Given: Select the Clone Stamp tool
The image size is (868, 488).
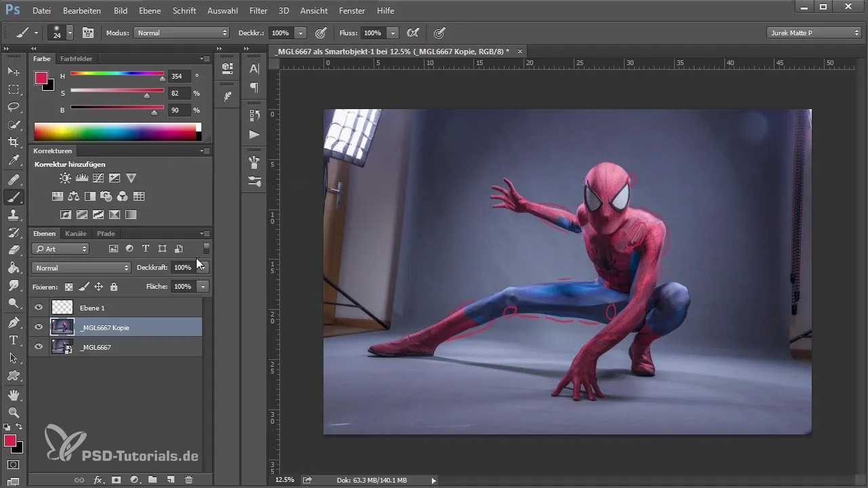Looking at the screenshot, I should (14, 215).
